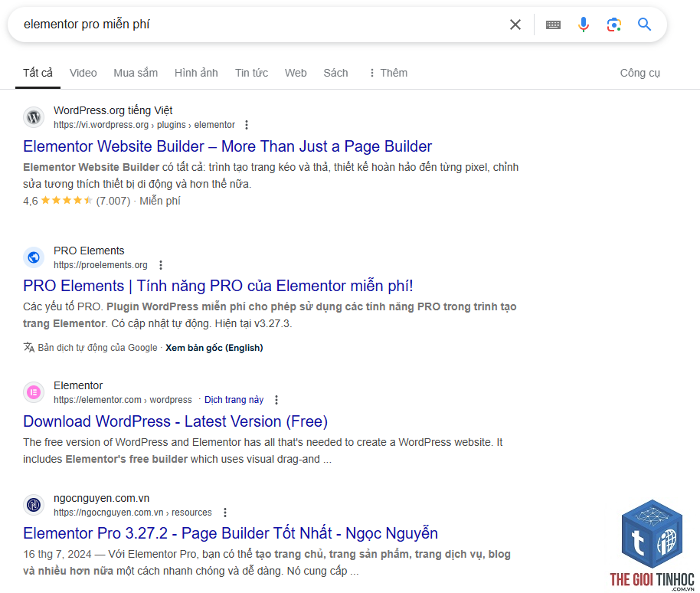
Task: Click 'Xem bản gốc (English)' link
Action: [214, 348]
